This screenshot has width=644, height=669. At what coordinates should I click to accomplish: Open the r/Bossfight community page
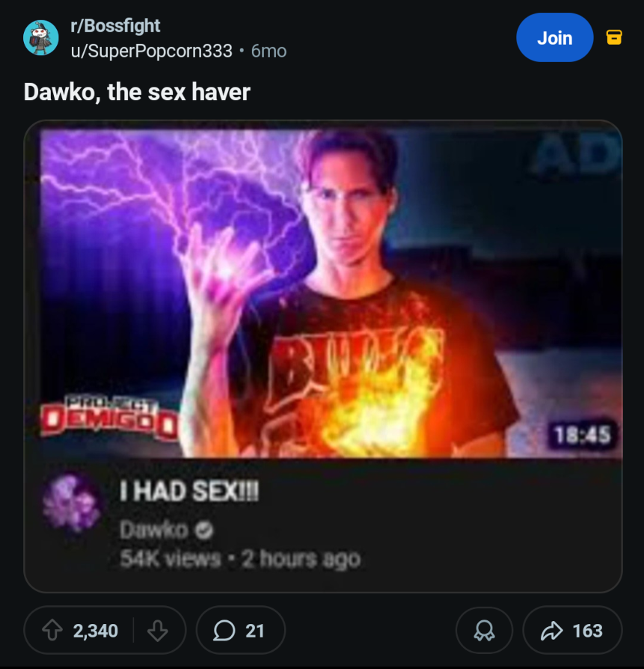117,25
